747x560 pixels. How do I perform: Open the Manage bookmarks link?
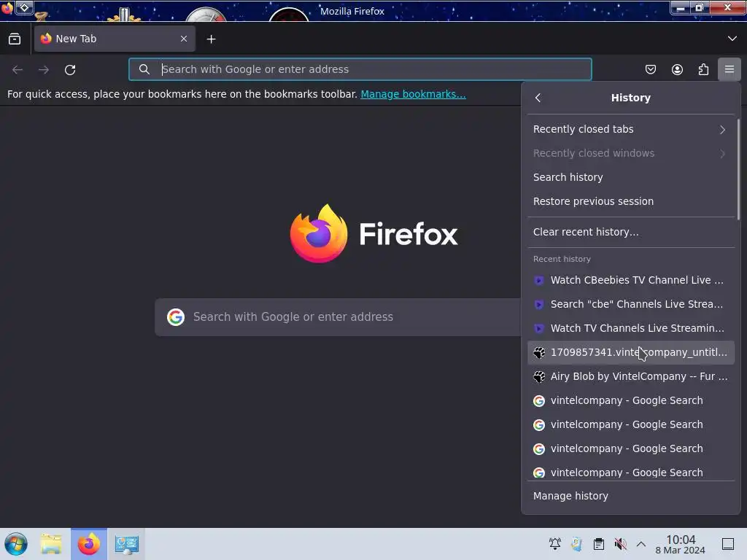[413, 94]
